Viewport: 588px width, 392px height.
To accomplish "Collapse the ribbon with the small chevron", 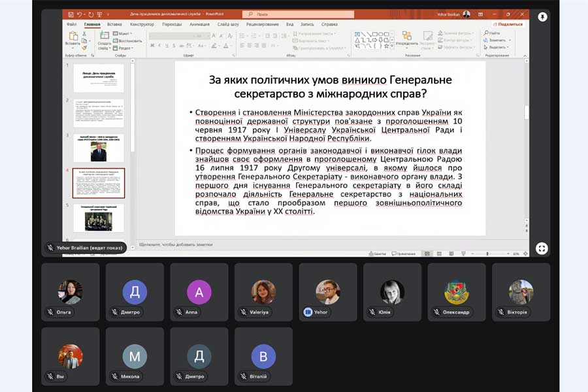I will (x=525, y=56).
